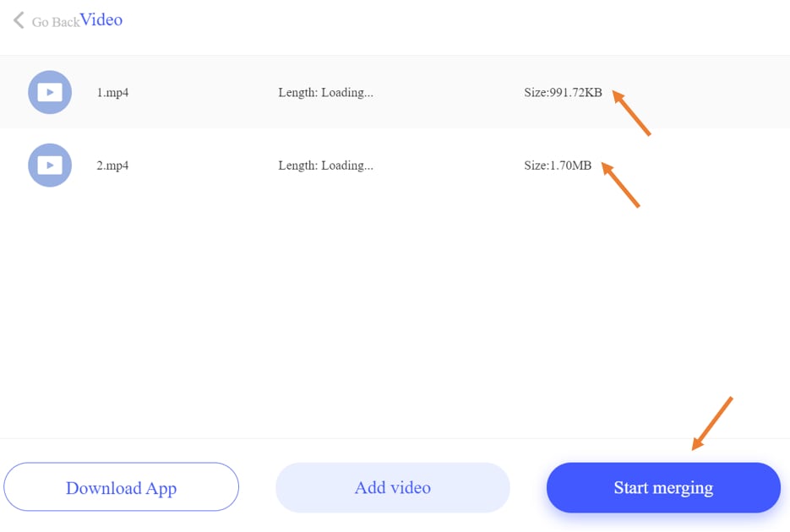
Task: Select the 2.mp4 file name
Action: coord(112,165)
